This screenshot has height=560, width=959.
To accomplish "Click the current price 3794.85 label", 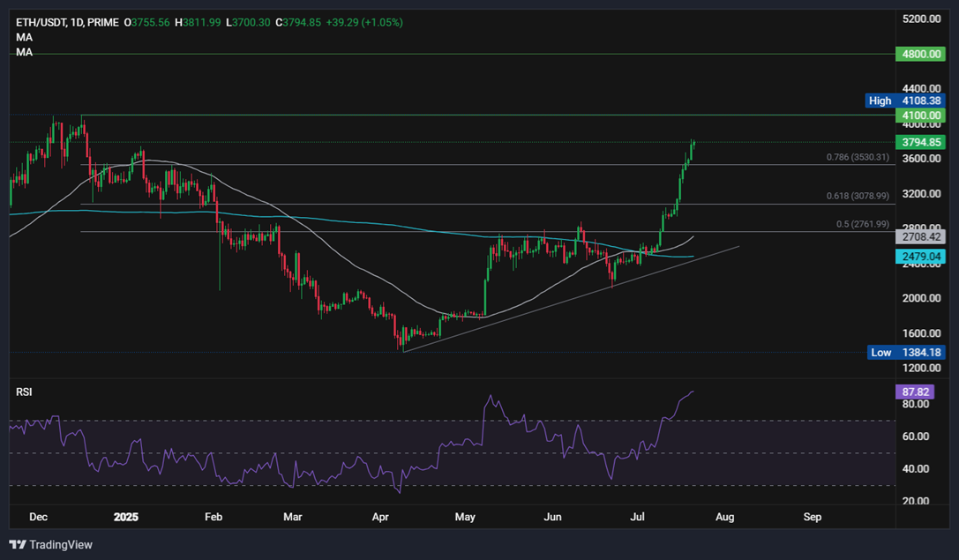I will tap(920, 142).
